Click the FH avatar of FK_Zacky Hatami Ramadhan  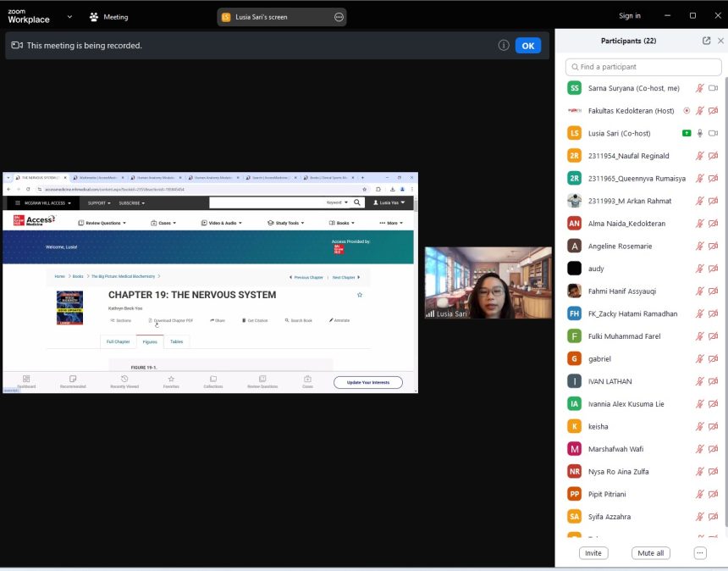click(x=574, y=313)
